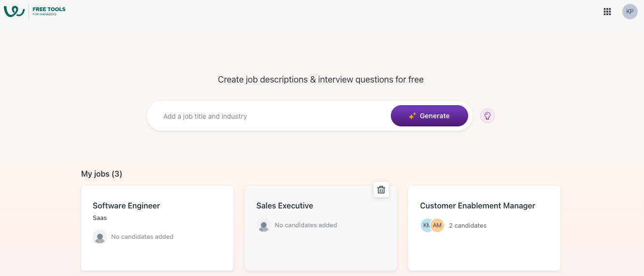Image resolution: width=644 pixels, height=276 pixels.
Task: Open the apps grid menu icon
Action: pos(607,12)
